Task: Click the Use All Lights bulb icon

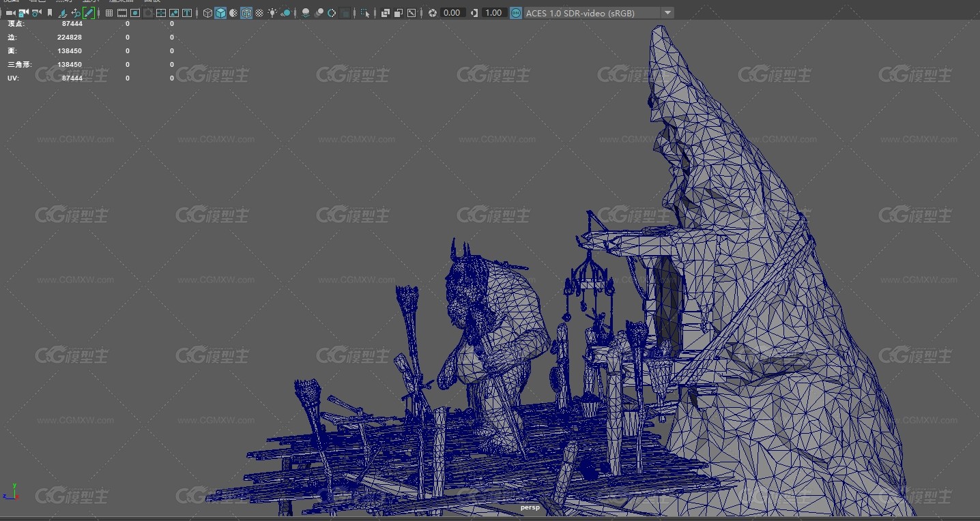Action: [x=272, y=13]
